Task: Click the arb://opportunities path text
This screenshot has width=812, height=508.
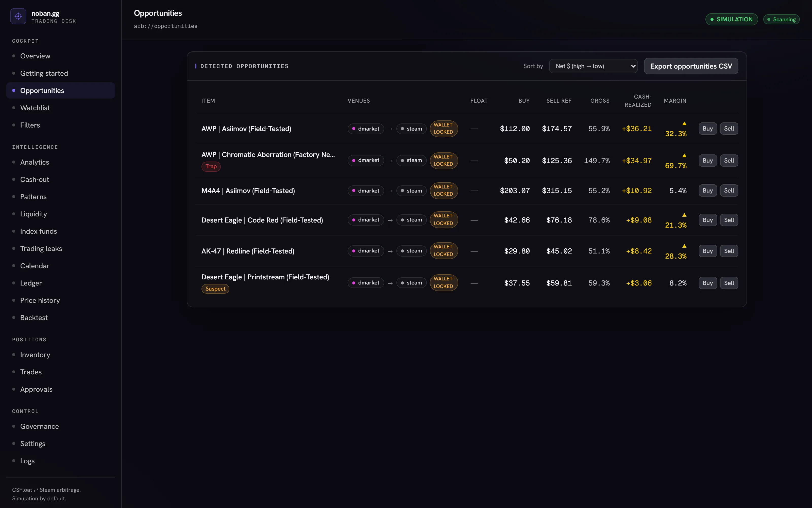Action: 165,26
